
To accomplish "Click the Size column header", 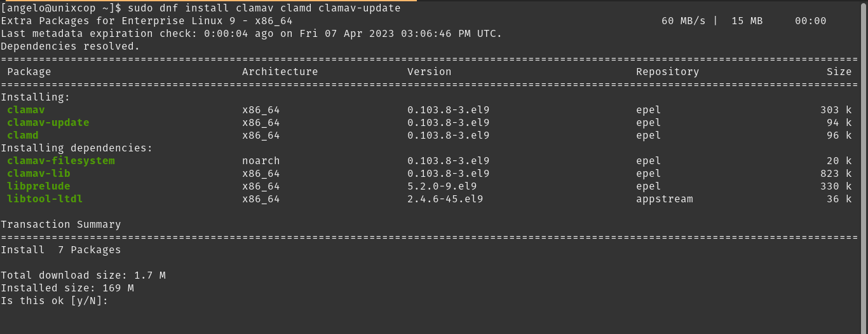I will 839,72.
